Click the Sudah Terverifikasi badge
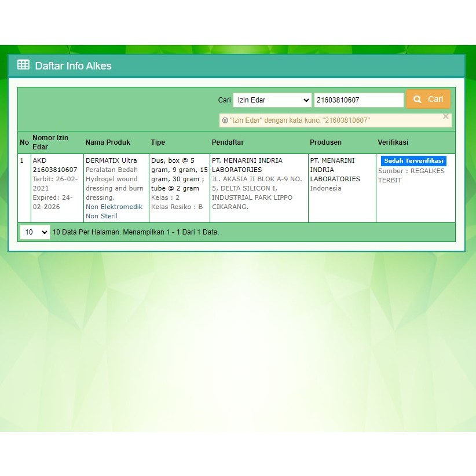 pyautogui.click(x=413, y=161)
